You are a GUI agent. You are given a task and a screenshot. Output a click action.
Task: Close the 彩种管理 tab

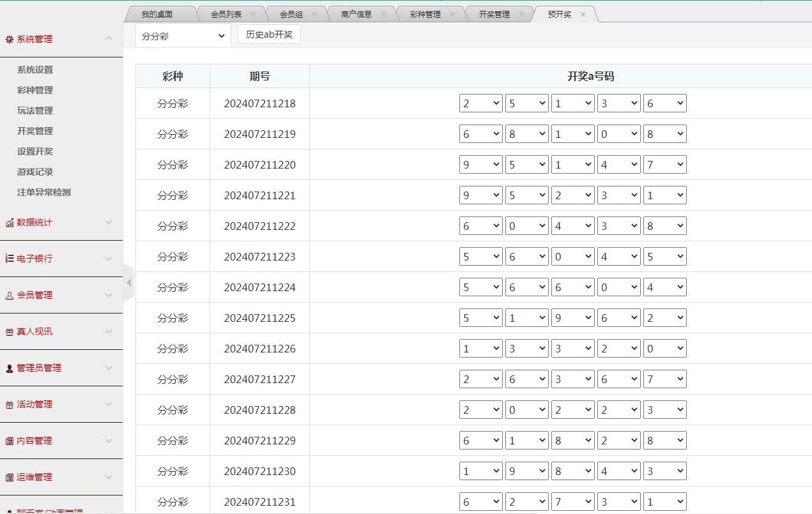point(452,14)
